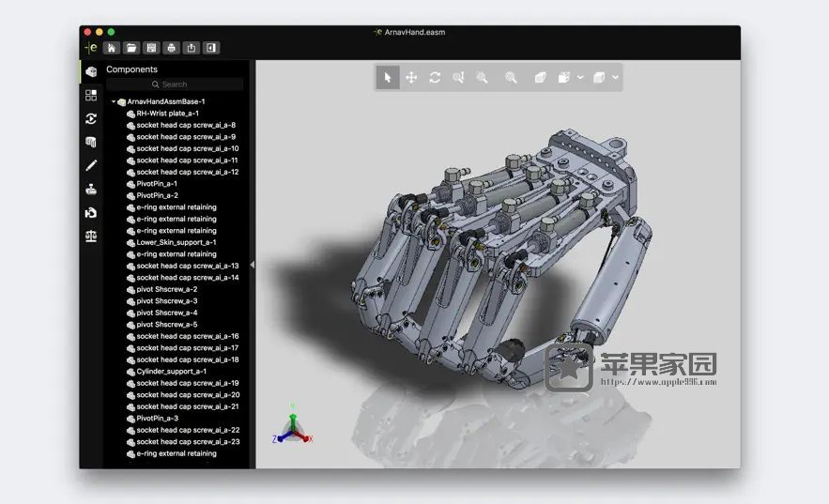Image resolution: width=829 pixels, height=504 pixels.
Task: Select ArnavHandAssmBase-1 in the tree
Action: point(166,101)
